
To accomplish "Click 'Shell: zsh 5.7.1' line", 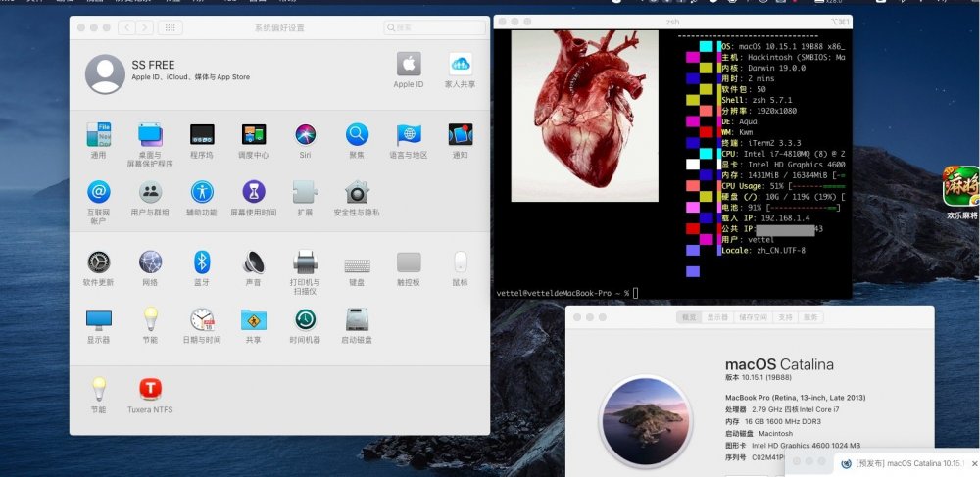I will coord(757,100).
